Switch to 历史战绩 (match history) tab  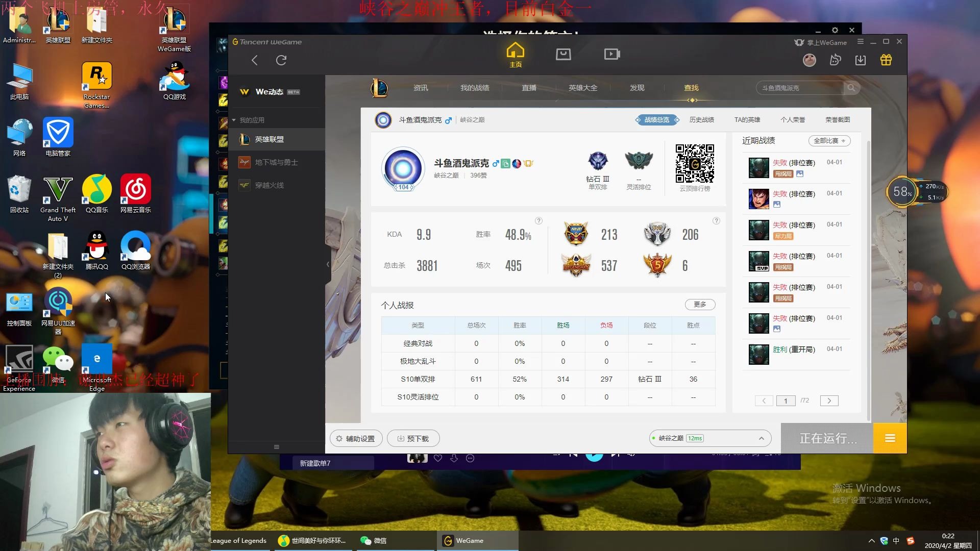[702, 119]
